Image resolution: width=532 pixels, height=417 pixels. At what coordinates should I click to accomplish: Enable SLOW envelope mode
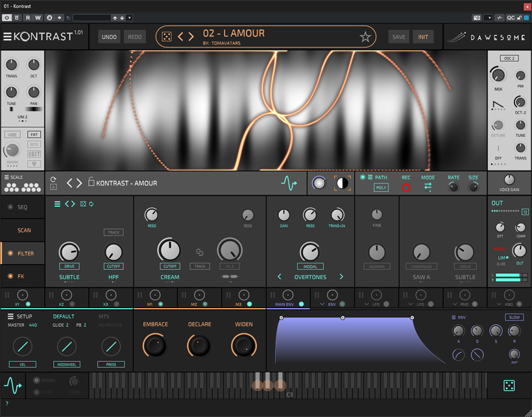coord(514,317)
